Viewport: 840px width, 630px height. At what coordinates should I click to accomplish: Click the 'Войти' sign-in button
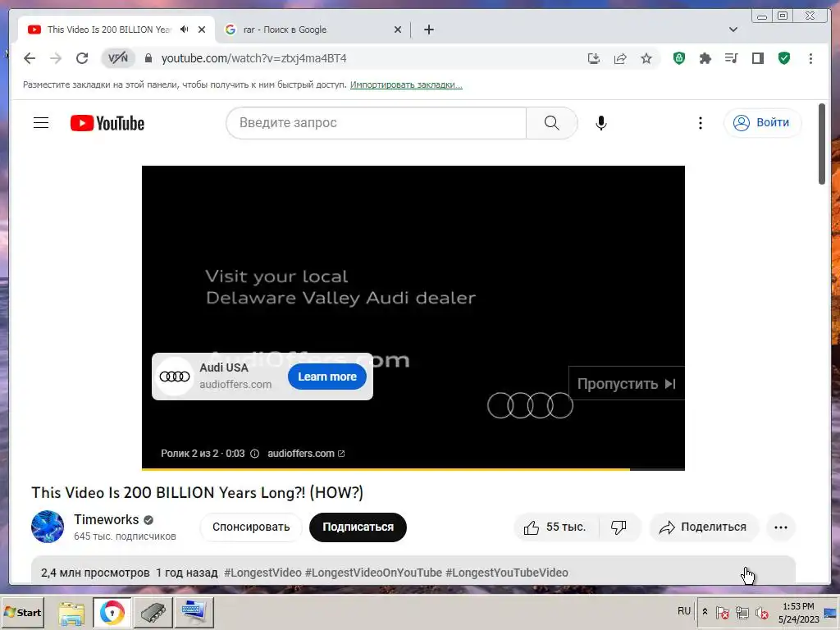[x=762, y=123]
